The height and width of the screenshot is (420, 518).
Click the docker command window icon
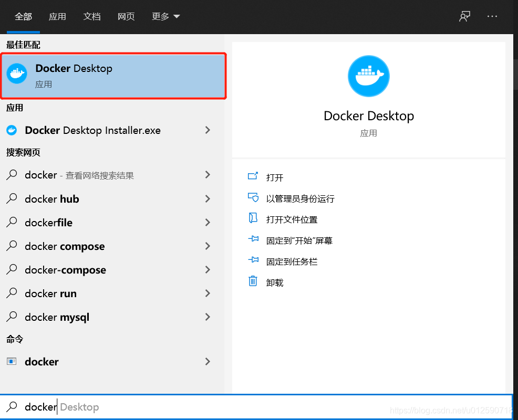12,362
